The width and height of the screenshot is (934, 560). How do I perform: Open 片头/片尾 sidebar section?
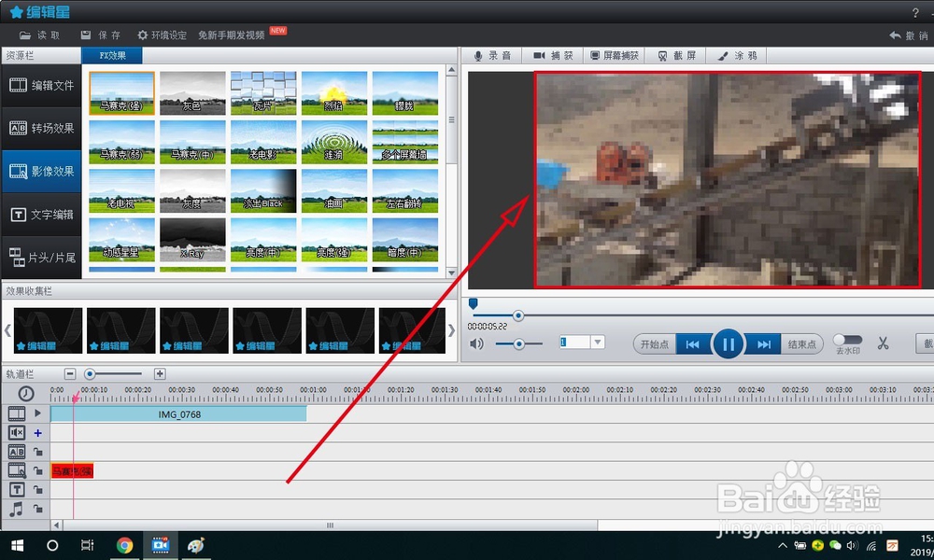[41, 257]
